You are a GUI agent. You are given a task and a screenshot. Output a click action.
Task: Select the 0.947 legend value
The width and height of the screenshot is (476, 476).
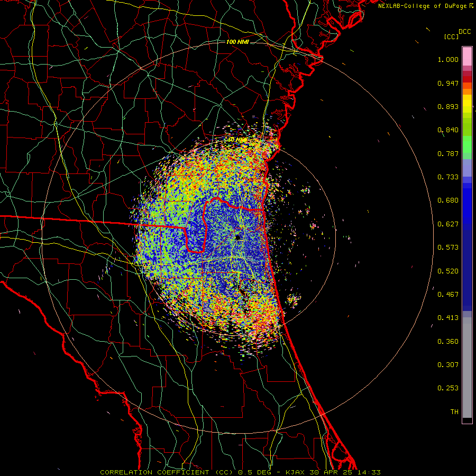[x=448, y=83]
